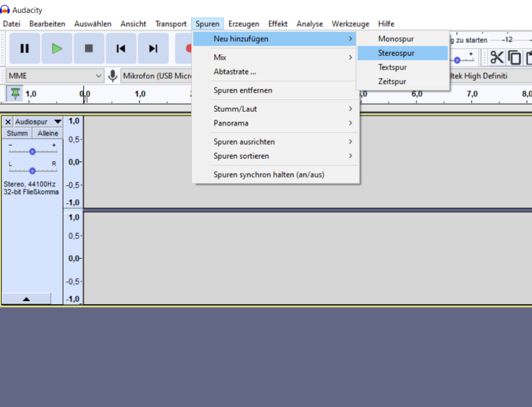The height and width of the screenshot is (407, 532).
Task: Expand the Mix submenu
Action: pos(275,57)
